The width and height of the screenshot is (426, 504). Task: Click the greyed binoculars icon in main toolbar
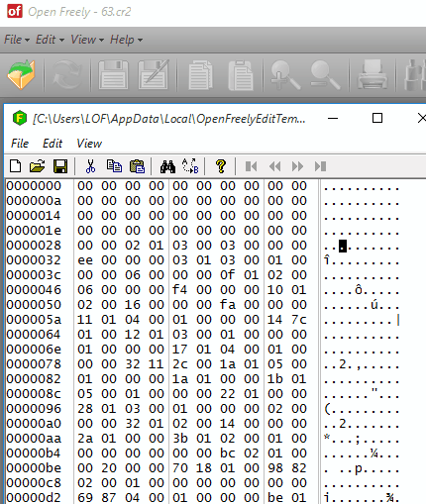click(415, 75)
